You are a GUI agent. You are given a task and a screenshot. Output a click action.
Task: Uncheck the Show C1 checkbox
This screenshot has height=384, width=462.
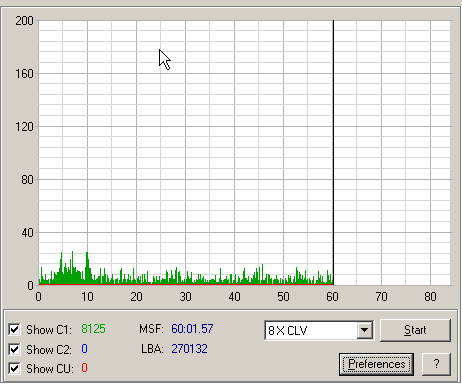(x=14, y=329)
